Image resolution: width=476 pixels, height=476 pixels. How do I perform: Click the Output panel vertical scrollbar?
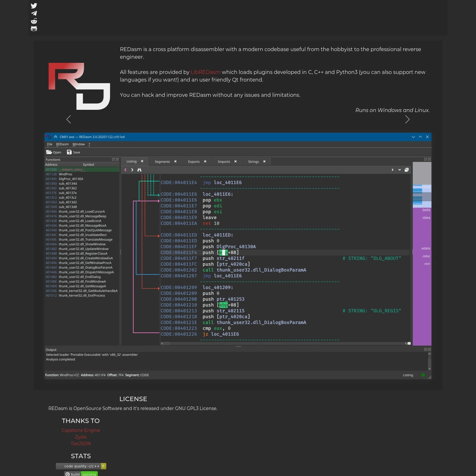click(430, 361)
